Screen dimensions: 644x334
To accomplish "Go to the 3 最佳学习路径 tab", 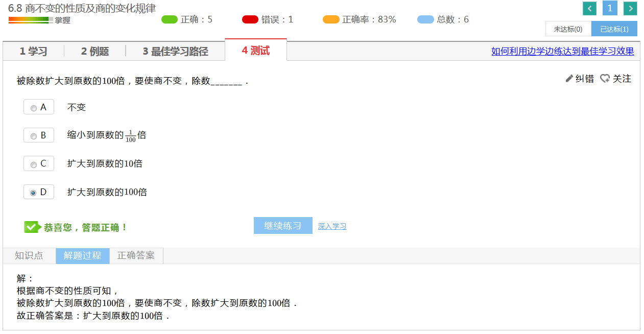I will pos(175,51).
